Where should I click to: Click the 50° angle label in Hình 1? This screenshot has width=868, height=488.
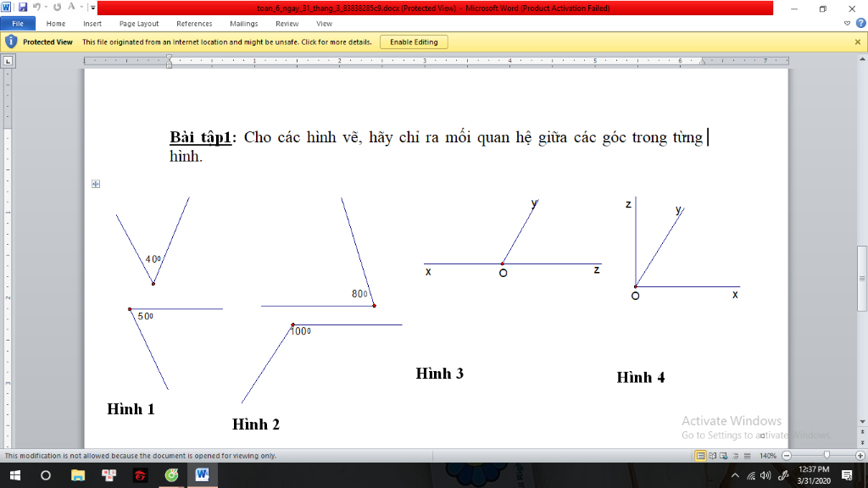[145, 317]
